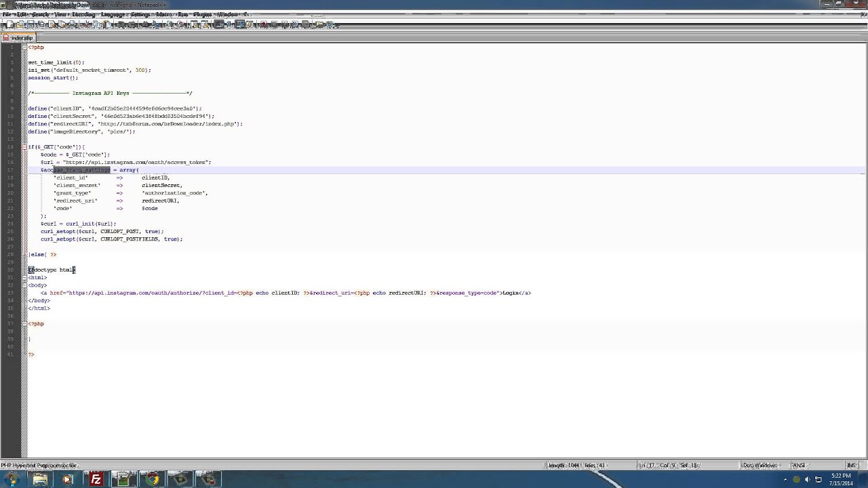Viewport: 868px width, 488px height.
Task: Open the Search menu
Action: tap(41, 14)
